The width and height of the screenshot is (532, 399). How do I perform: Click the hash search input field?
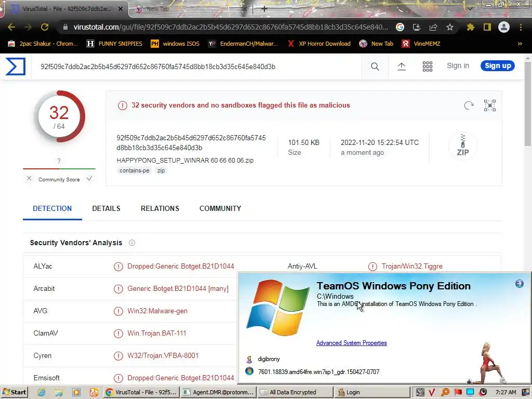click(x=197, y=66)
